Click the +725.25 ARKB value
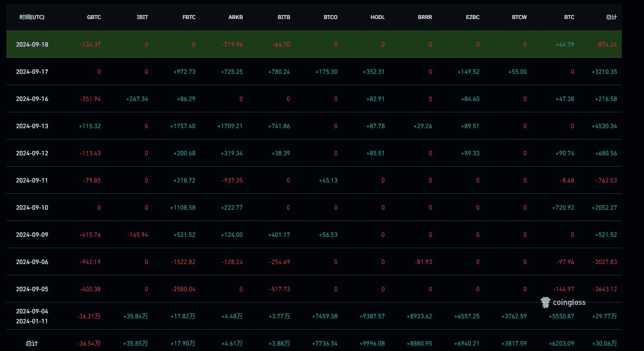The image size is (644, 351). click(232, 72)
